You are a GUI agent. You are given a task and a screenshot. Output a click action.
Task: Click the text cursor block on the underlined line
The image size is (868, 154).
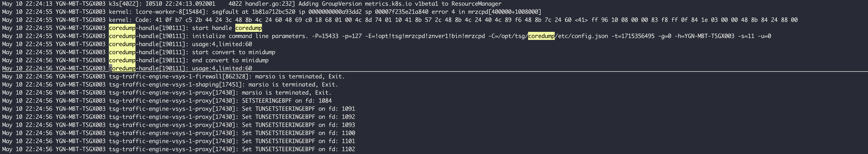(111, 68)
